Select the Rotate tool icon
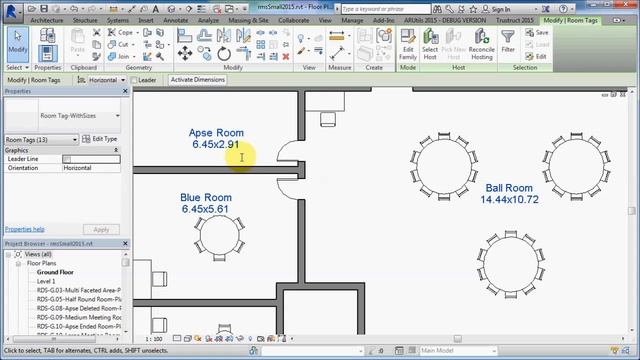This screenshot has width=640, height=360. click(x=224, y=53)
